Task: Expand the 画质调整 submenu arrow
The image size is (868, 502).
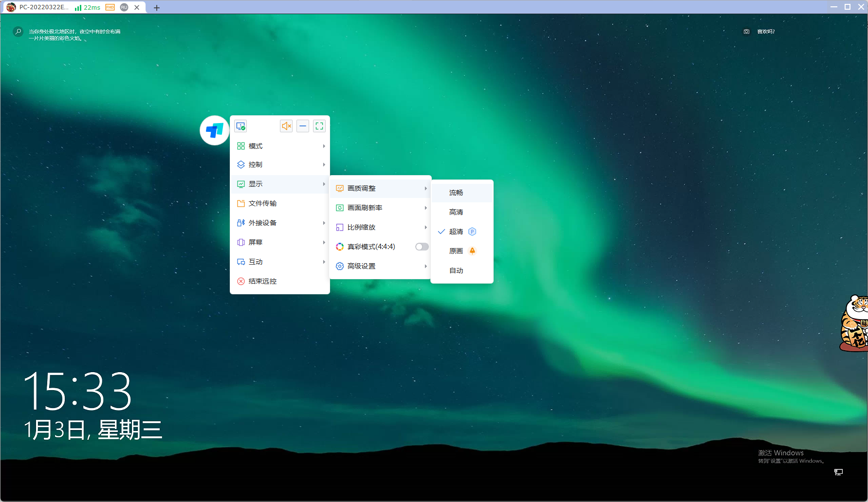Action: pos(425,188)
